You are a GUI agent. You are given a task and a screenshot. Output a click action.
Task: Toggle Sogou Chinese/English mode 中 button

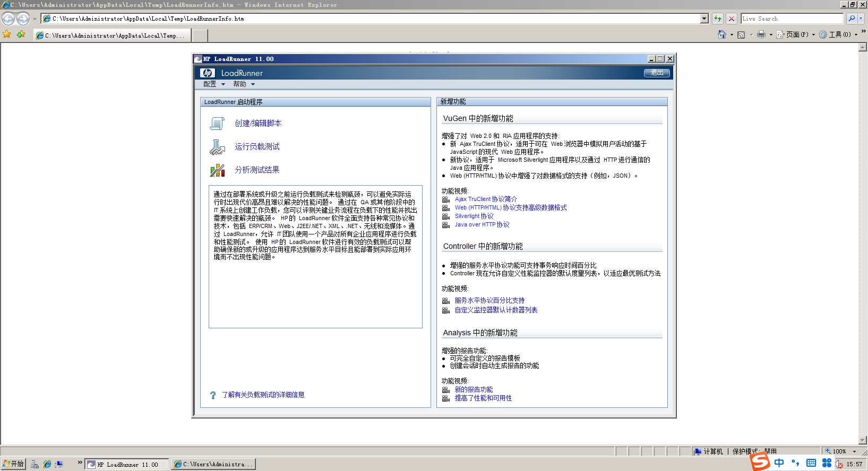(x=779, y=463)
